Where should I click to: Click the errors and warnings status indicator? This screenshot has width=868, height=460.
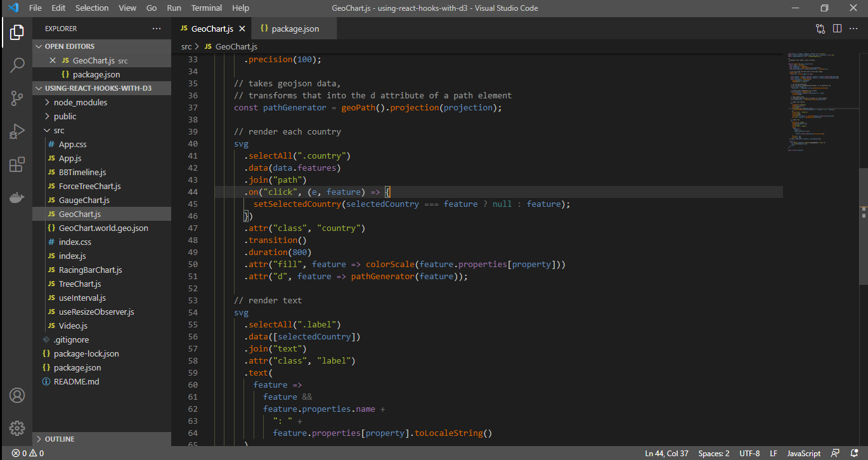[x=27, y=453]
